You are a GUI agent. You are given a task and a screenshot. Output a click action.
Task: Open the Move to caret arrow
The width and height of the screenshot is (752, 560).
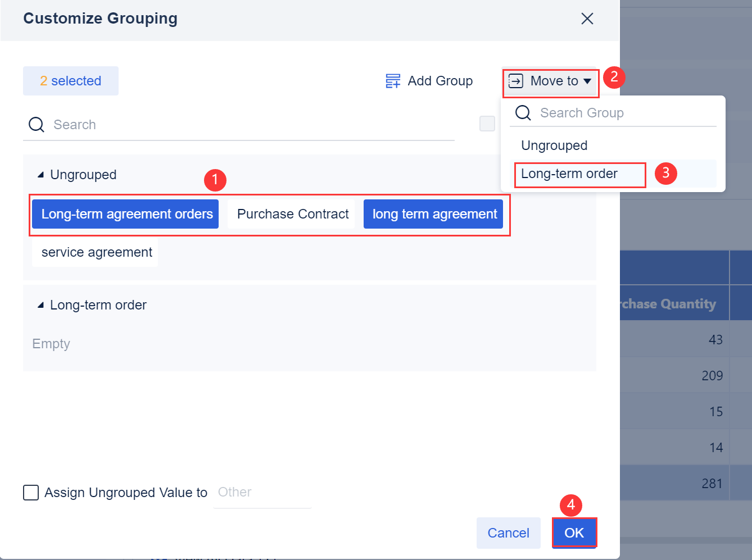(588, 81)
